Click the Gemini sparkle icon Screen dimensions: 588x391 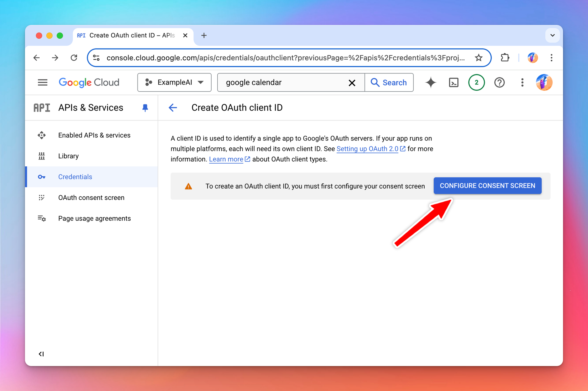coord(431,83)
